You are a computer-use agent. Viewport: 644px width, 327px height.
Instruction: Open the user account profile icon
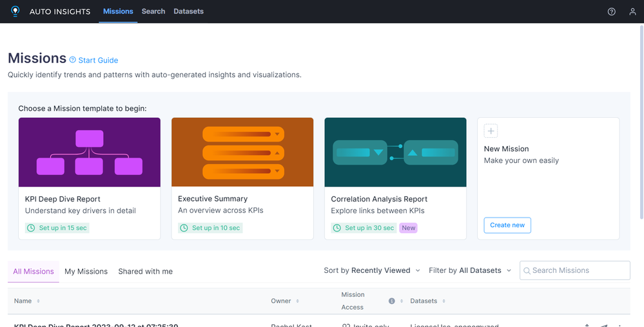coord(632,12)
